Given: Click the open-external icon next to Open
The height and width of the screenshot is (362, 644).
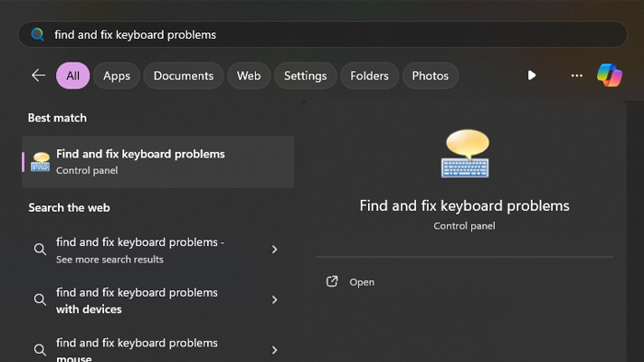Looking at the screenshot, I should pos(332,281).
